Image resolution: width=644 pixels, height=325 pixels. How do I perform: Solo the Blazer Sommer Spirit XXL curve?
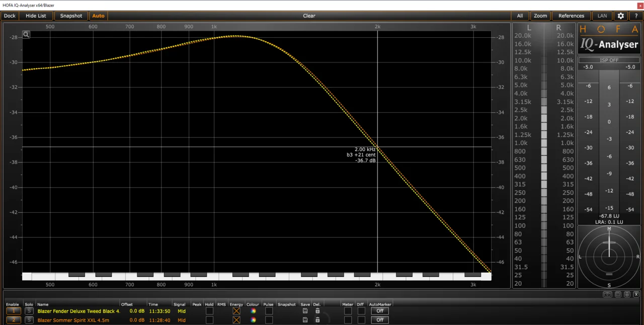[29, 320]
